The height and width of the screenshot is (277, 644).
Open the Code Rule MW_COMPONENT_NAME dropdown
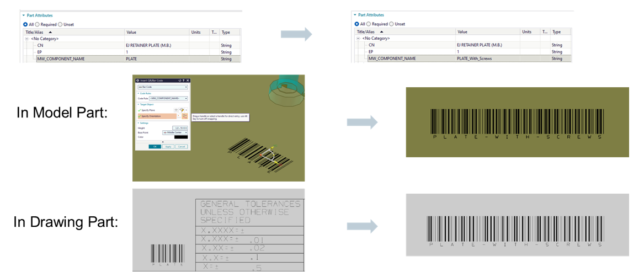tap(168, 99)
